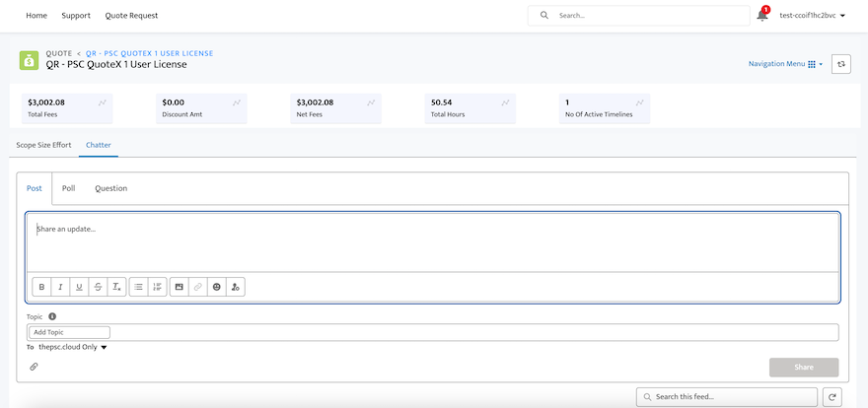Open the thepsc.cloud Only audience dropdown
This screenshot has width=868, height=408.
[x=73, y=347]
